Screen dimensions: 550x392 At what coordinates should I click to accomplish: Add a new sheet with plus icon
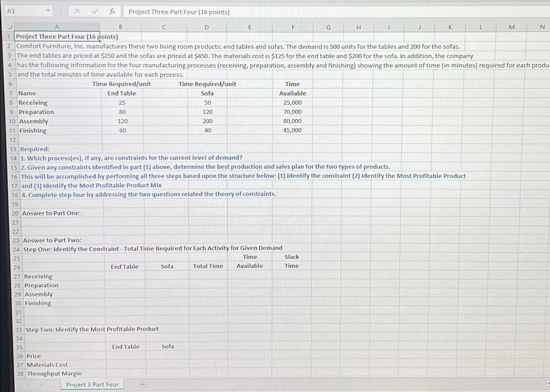coord(143,385)
